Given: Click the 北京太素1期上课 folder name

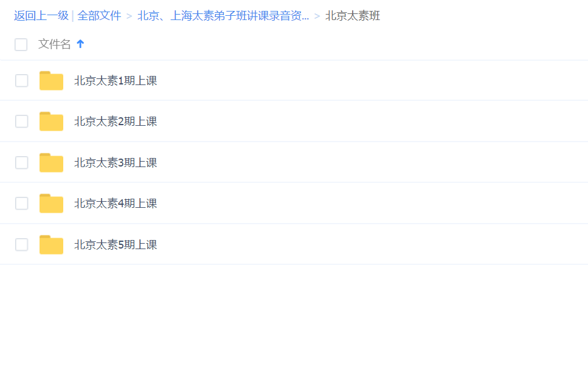Looking at the screenshot, I should point(116,81).
